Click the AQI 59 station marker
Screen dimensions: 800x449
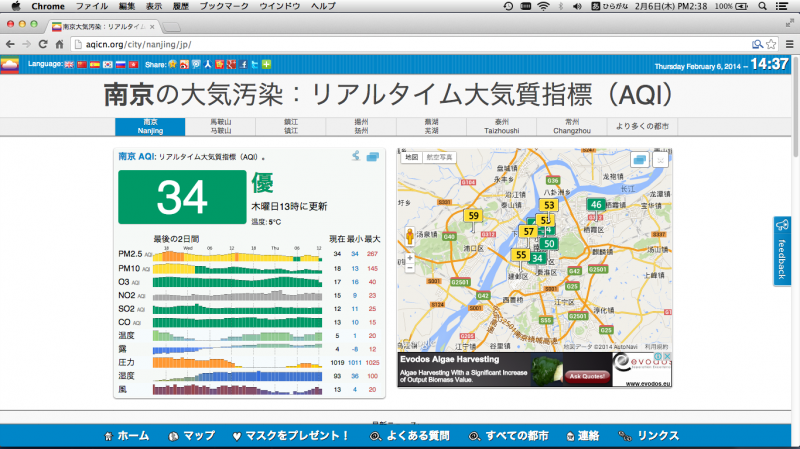tap(473, 215)
